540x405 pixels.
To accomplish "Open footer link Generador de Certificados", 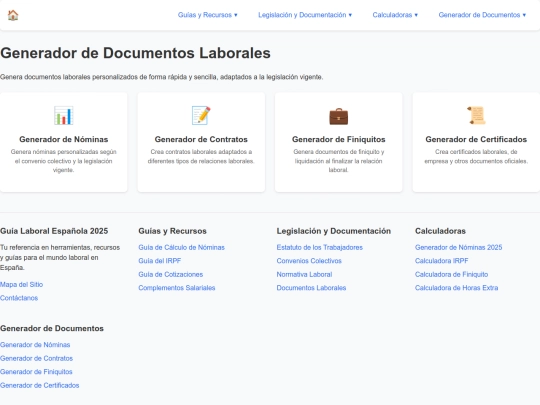I will [x=40, y=385].
